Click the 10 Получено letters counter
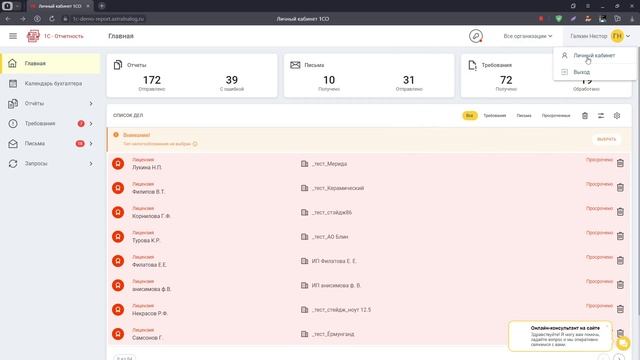 pos(329,83)
